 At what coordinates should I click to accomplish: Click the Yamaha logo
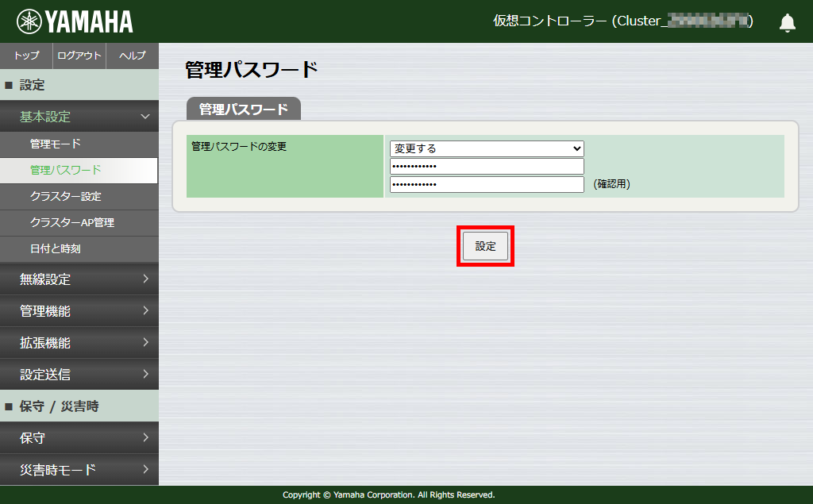[x=75, y=21]
